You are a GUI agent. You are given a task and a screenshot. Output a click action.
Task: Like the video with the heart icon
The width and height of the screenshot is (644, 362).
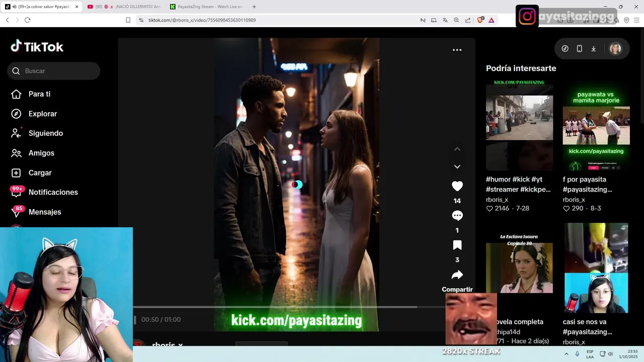[457, 186]
